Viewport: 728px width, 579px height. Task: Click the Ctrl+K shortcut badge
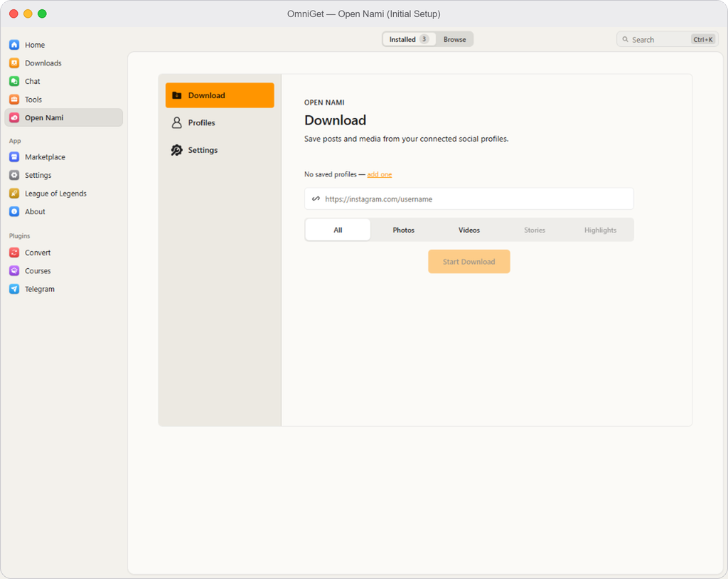pos(703,40)
